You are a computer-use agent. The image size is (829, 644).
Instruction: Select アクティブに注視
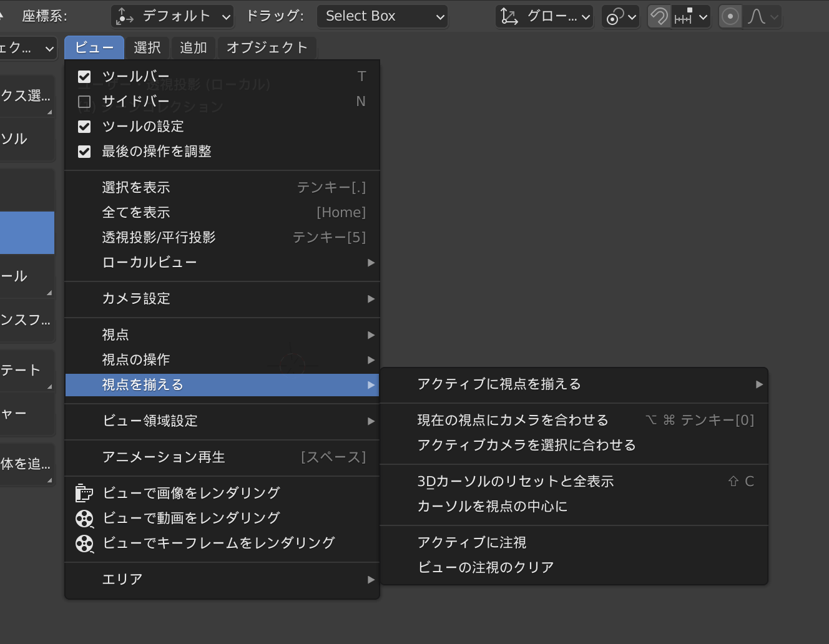[574, 543]
